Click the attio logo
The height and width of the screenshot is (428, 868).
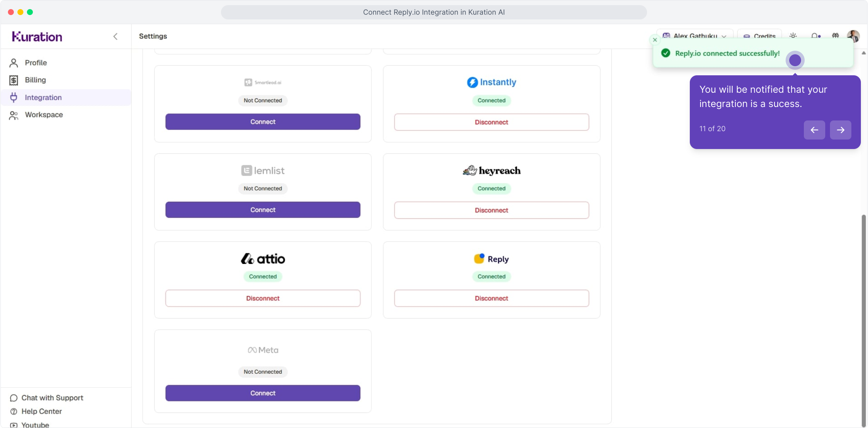point(263,259)
